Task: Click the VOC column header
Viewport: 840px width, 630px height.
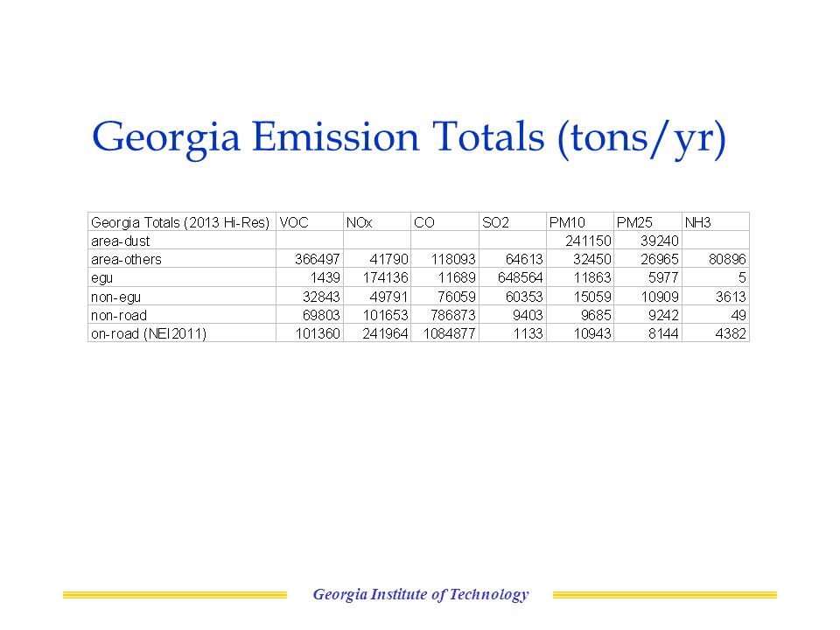Action: [310, 221]
